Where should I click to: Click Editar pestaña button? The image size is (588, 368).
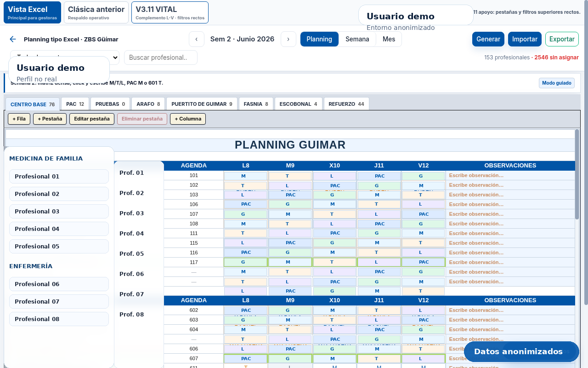pos(93,119)
